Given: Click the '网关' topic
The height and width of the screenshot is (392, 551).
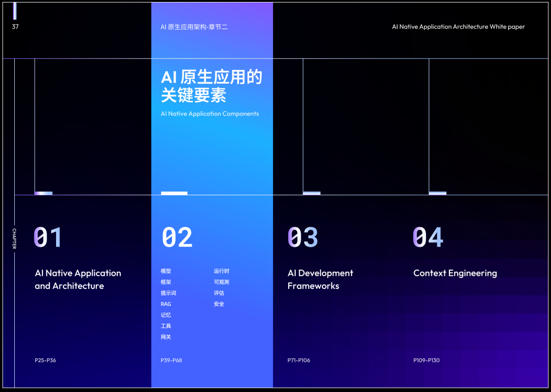Looking at the screenshot, I should tap(166, 337).
